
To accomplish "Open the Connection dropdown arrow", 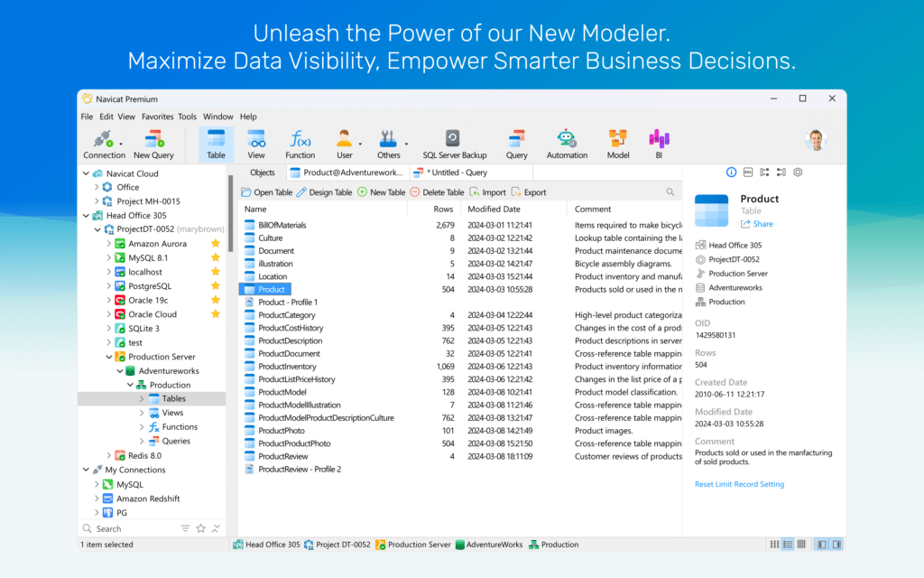I will [121, 144].
